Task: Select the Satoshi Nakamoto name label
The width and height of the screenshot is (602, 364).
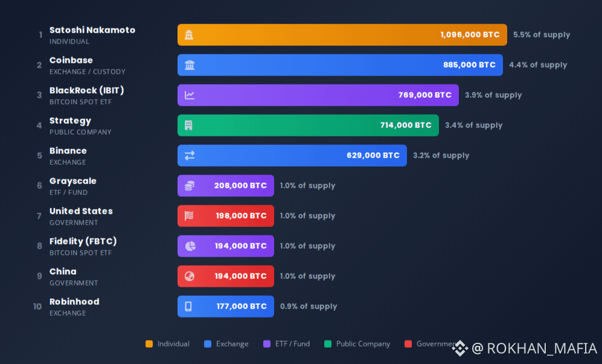Action: [x=92, y=30]
